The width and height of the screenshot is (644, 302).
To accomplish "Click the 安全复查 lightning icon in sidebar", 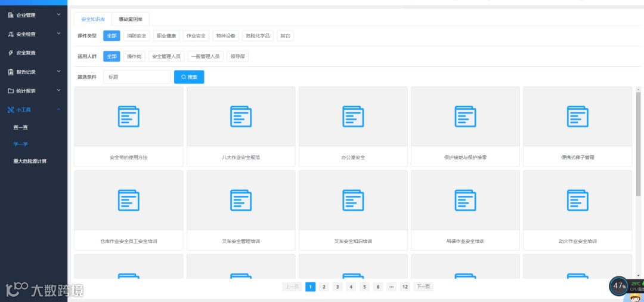I will [11, 53].
